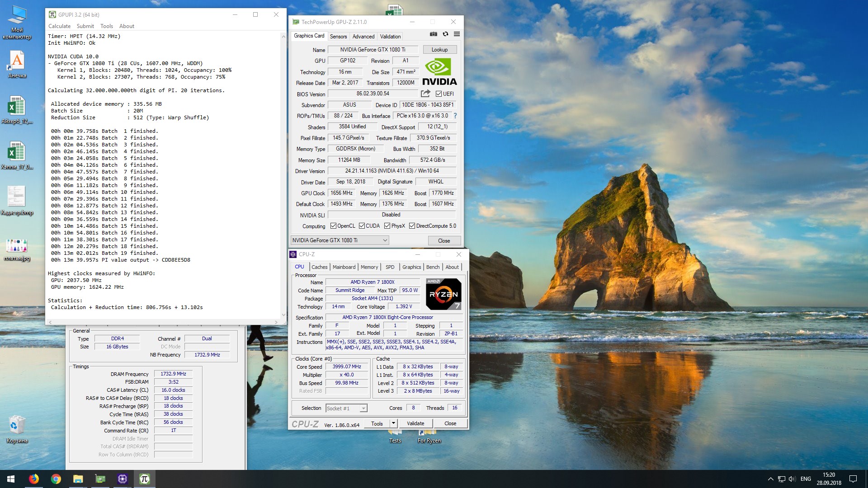Launch Firefox from the taskbar
The width and height of the screenshot is (868, 488).
pyautogui.click(x=33, y=479)
